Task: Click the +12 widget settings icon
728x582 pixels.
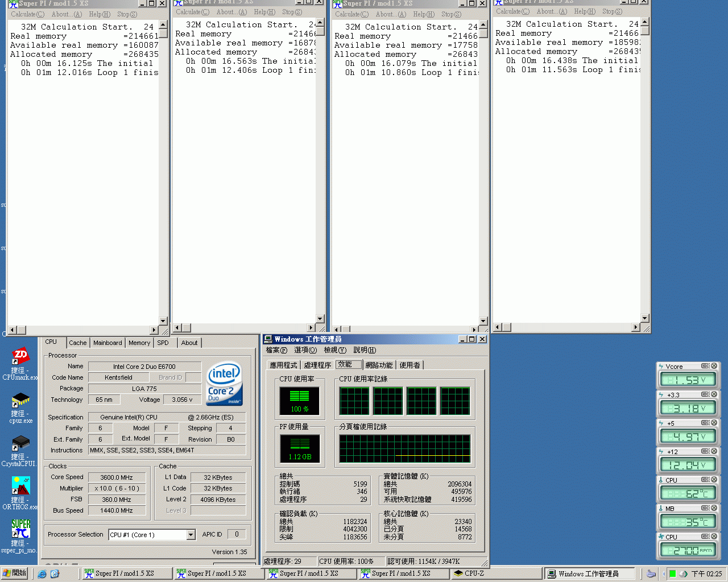Action: click(x=705, y=451)
